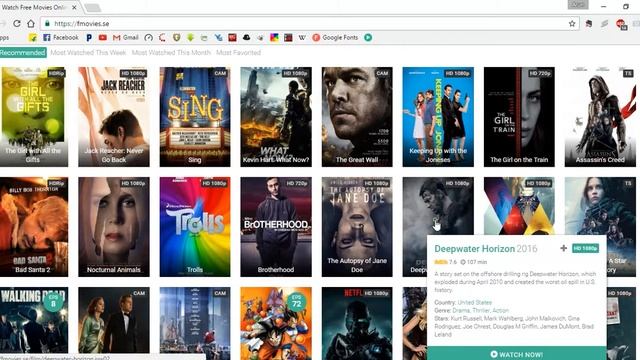
Task: Click the United States country link
Action: point(474,302)
